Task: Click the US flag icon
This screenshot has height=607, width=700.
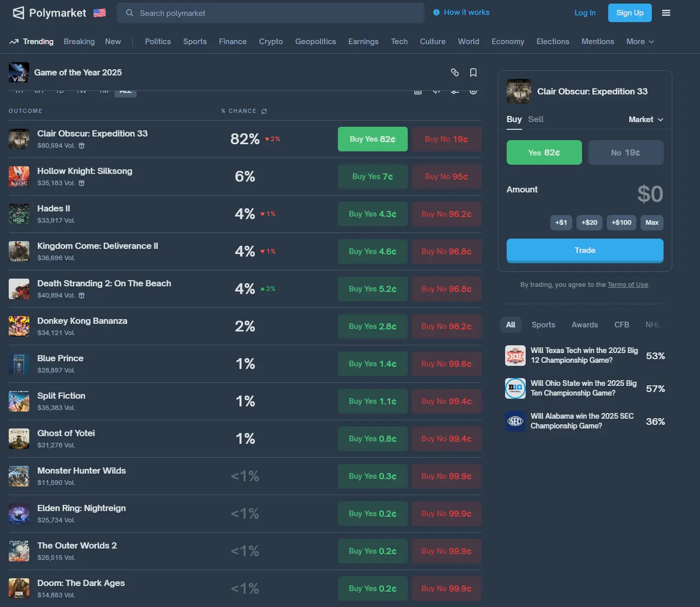Action: (99, 13)
